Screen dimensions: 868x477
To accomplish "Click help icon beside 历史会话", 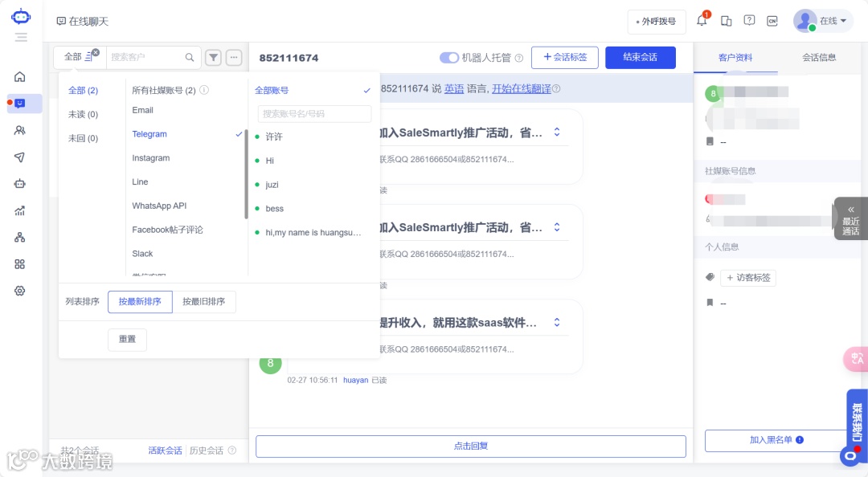I will pos(232,450).
